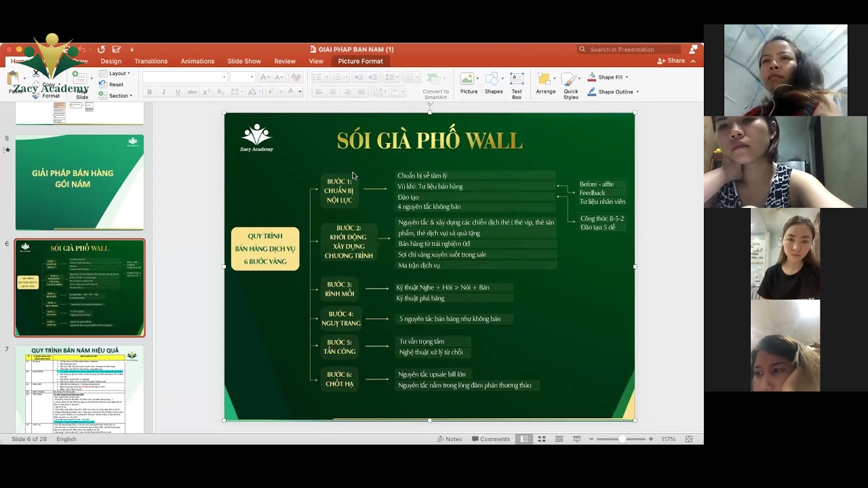Open the Shape Fill dropdown
Viewport: 868px width, 488px height.
pos(608,77)
